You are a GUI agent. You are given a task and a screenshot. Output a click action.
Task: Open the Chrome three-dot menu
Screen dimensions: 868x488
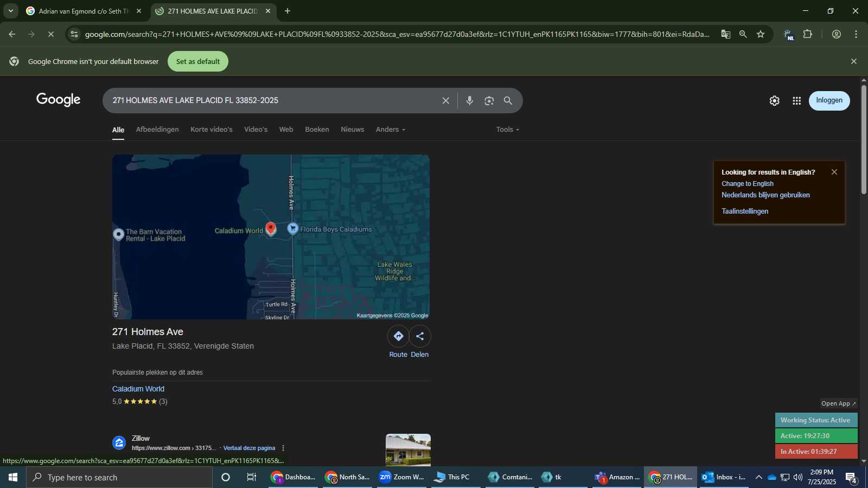point(856,34)
